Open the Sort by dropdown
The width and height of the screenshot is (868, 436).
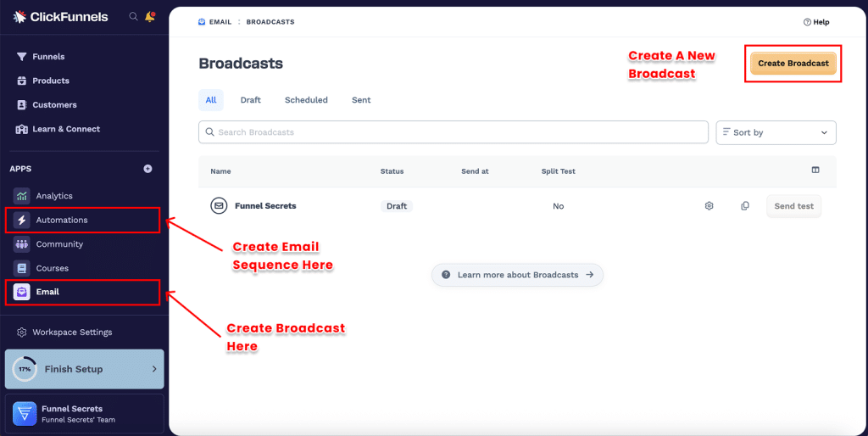click(776, 132)
